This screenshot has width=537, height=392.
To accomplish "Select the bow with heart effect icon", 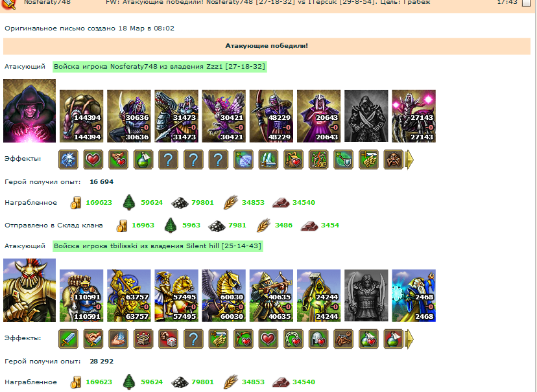I will pyautogui.click(x=243, y=339).
